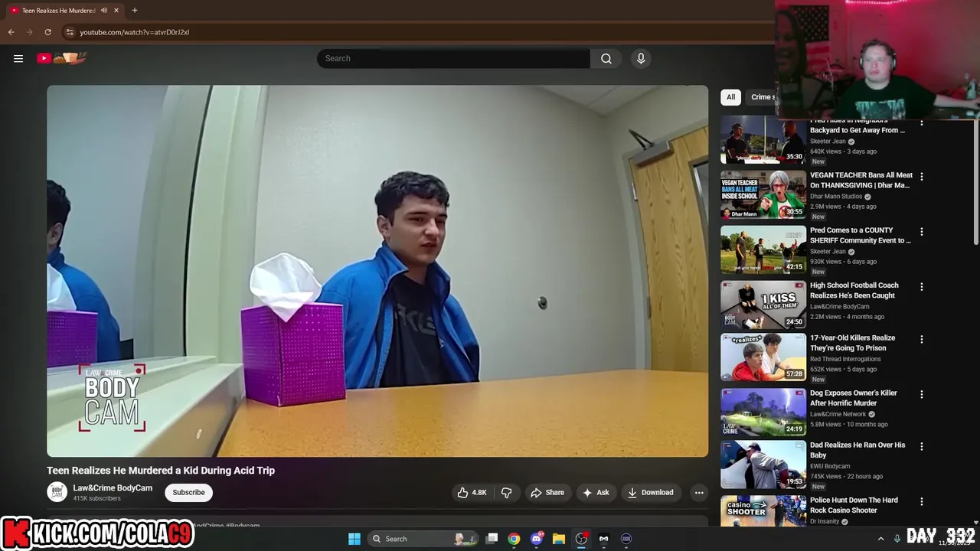Mute tab using speaker icon on tab

[x=103, y=11]
